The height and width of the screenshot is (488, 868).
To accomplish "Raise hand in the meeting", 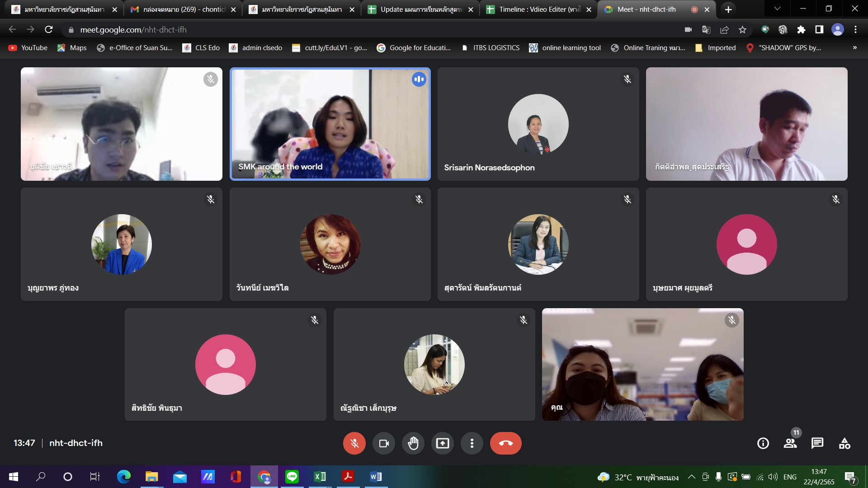I will (x=413, y=443).
